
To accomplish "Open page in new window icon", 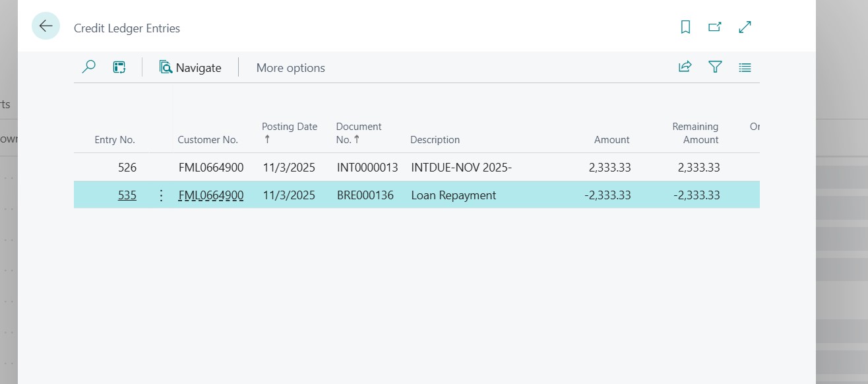I will pos(714,27).
